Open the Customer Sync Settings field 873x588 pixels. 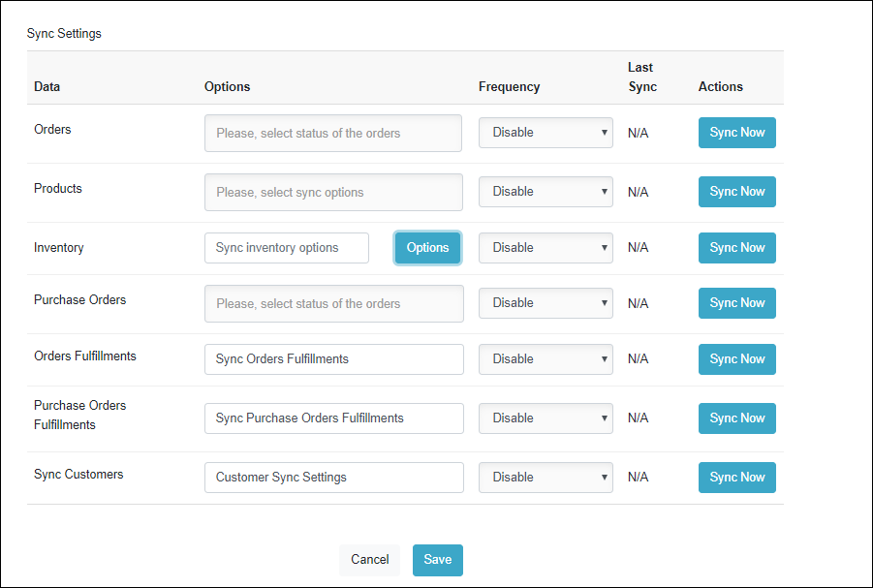pyautogui.click(x=333, y=477)
